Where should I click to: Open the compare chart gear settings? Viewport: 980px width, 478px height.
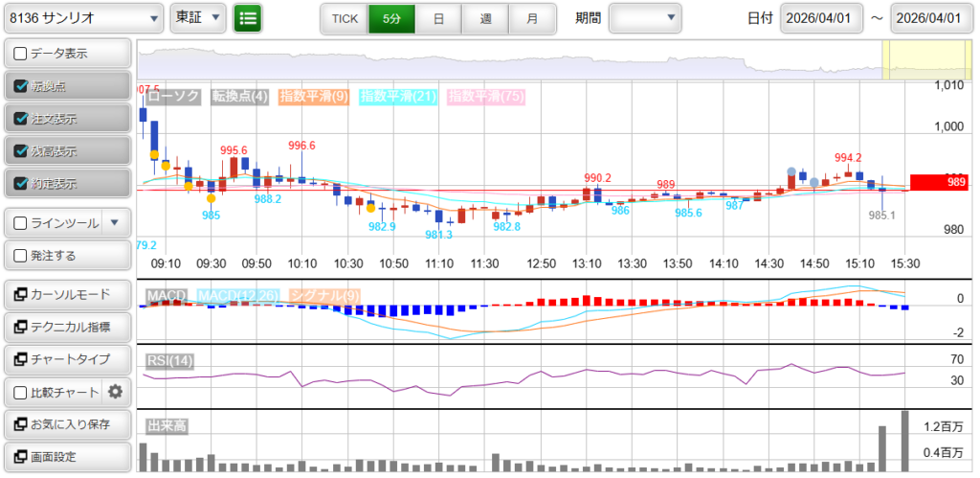[x=116, y=391]
